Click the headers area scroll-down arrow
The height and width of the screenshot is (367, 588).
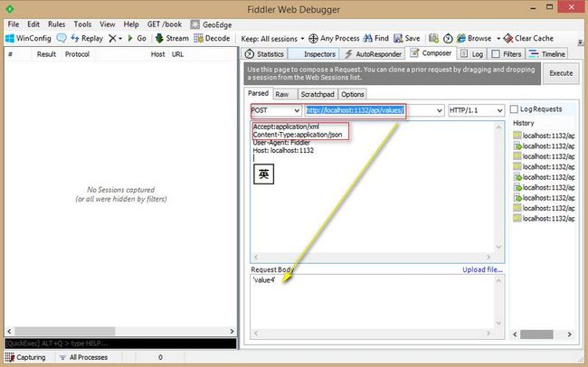498,247
